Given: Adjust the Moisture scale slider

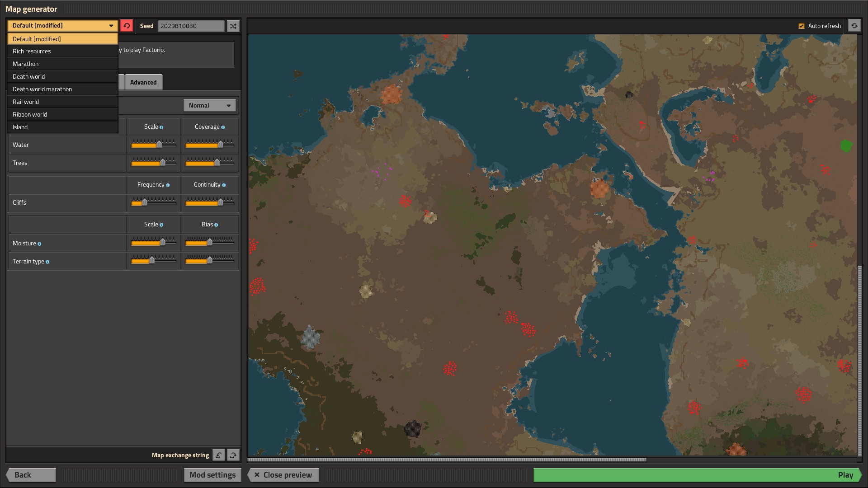Looking at the screenshot, I should 154,243.
